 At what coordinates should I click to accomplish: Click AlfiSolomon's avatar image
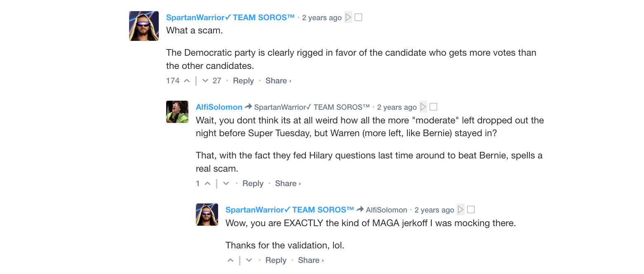(x=177, y=112)
